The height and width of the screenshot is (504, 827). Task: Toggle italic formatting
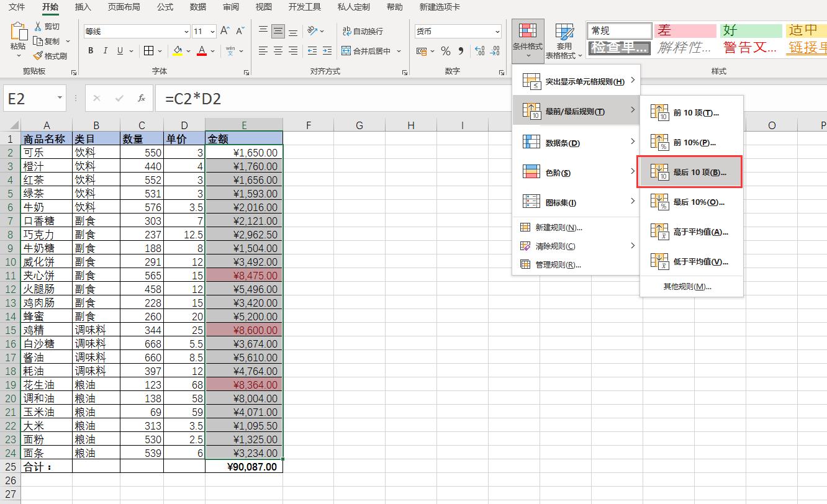click(x=106, y=51)
